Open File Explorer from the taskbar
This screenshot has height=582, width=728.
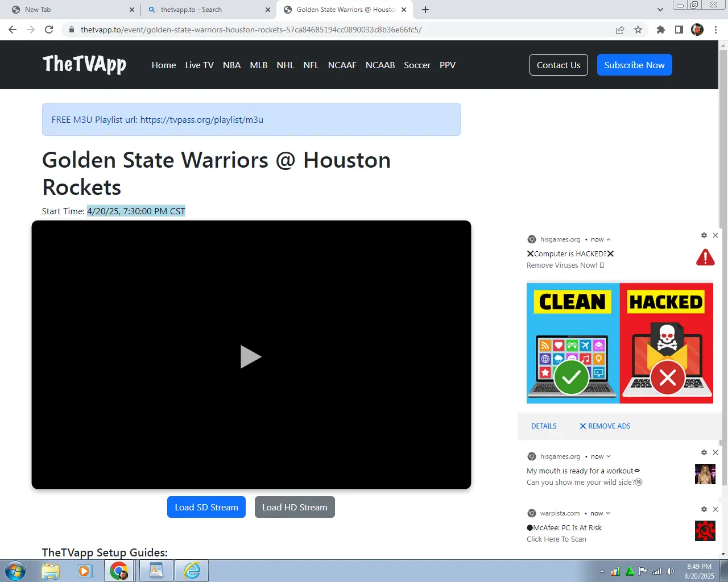click(x=51, y=571)
